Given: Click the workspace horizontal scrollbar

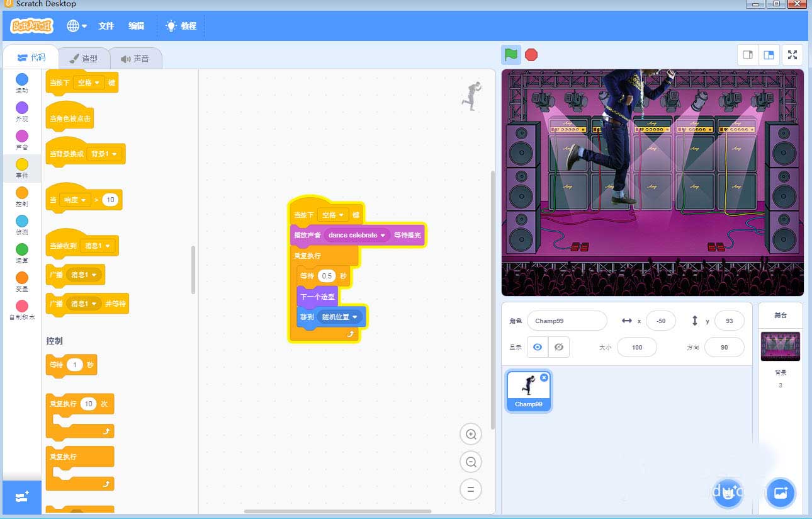Looking at the screenshot, I should click(x=337, y=511).
